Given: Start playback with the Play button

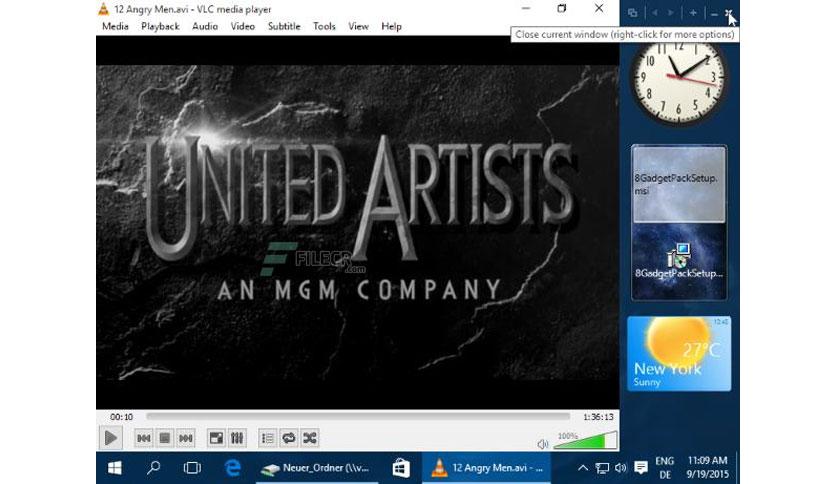Looking at the screenshot, I should [x=110, y=438].
